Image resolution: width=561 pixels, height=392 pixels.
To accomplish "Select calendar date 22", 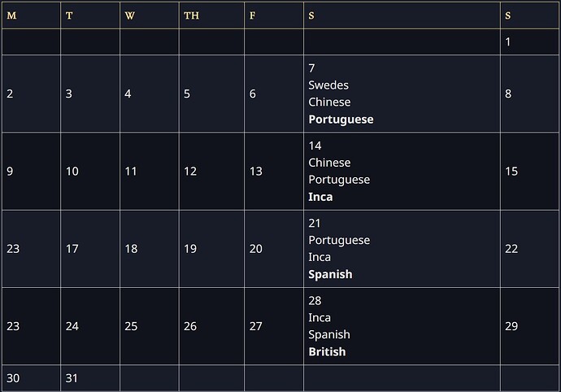I will pyautogui.click(x=511, y=248).
